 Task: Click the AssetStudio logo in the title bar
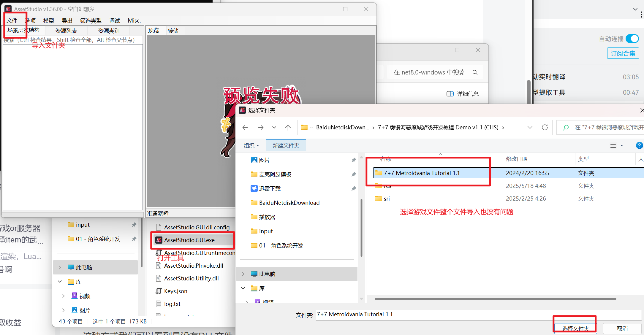pos(8,9)
